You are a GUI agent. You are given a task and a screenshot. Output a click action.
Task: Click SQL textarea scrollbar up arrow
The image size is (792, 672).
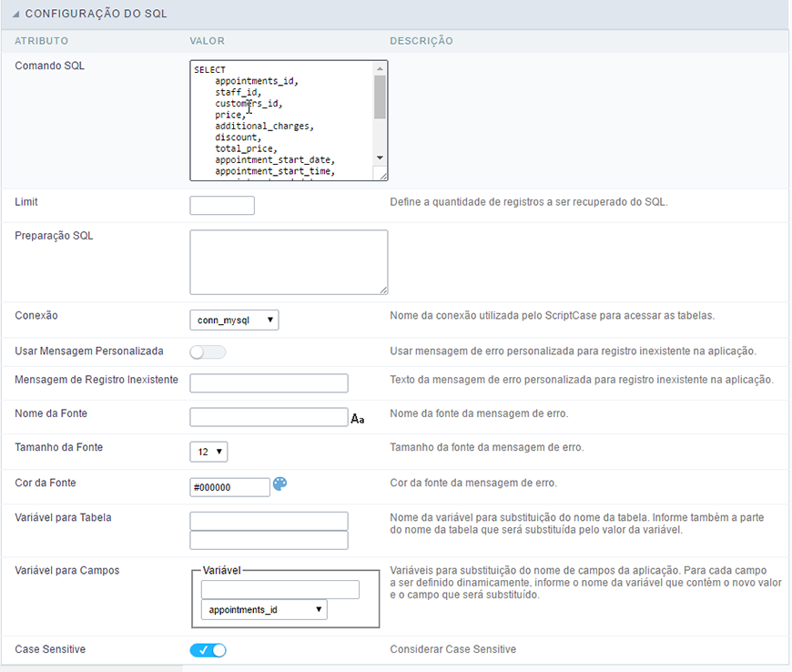click(x=380, y=68)
